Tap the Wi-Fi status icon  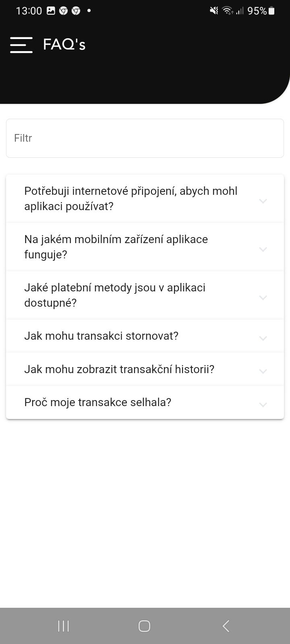228,11
